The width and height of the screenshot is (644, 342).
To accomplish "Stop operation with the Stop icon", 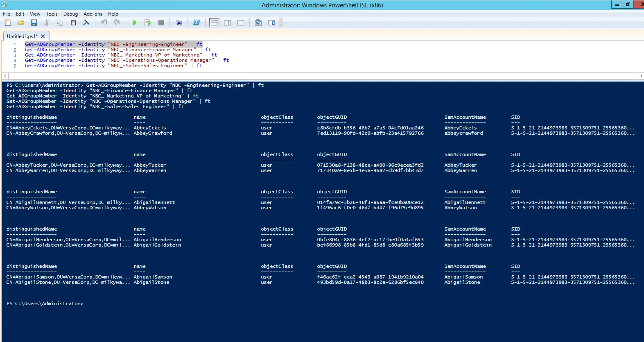I will tap(161, 23).
